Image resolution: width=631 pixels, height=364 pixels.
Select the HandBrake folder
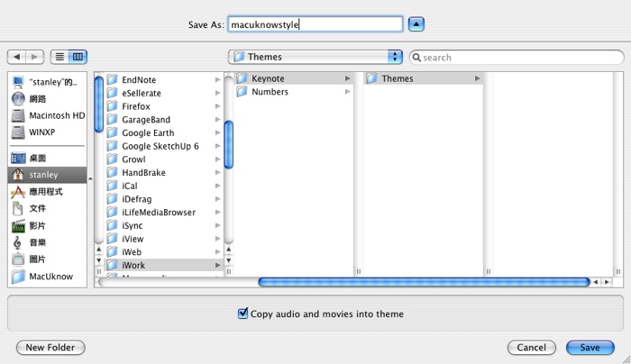click(164, 173)
